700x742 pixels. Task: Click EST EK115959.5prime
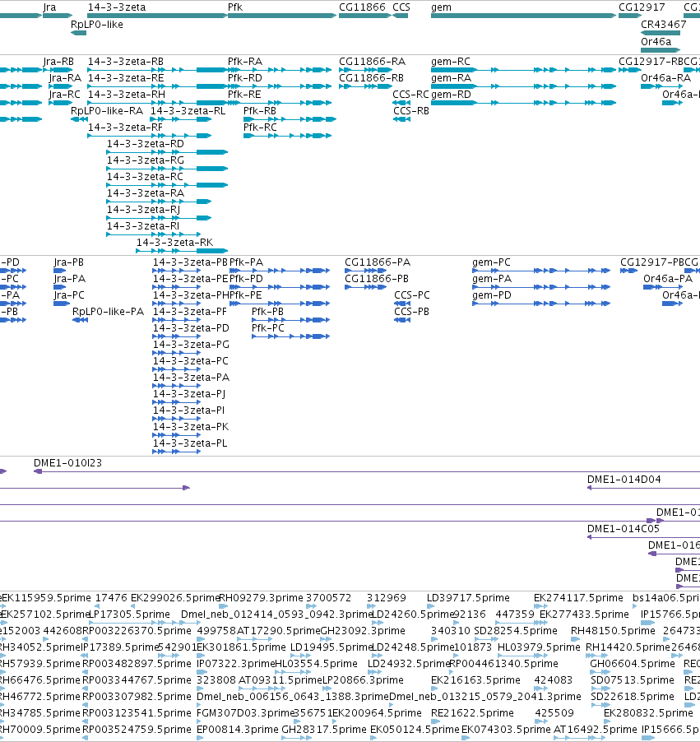coord(46,598)
